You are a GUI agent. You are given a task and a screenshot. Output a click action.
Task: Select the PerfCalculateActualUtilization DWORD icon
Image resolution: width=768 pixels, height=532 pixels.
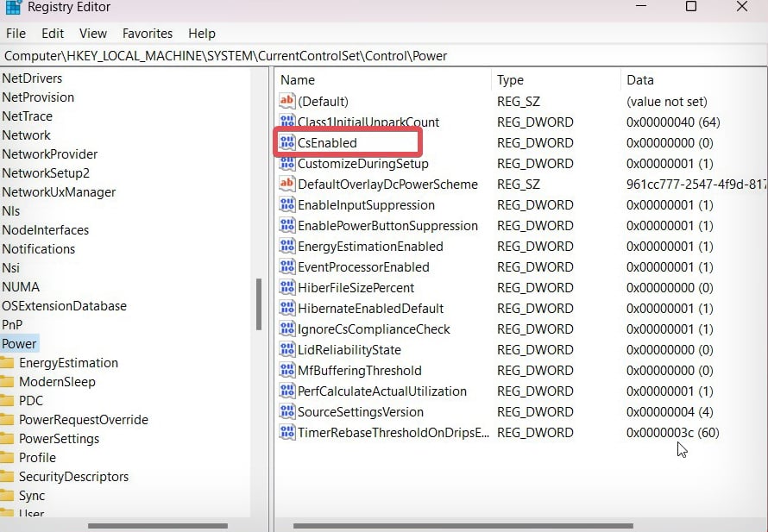pyautogui.click(x=287, y=391)
